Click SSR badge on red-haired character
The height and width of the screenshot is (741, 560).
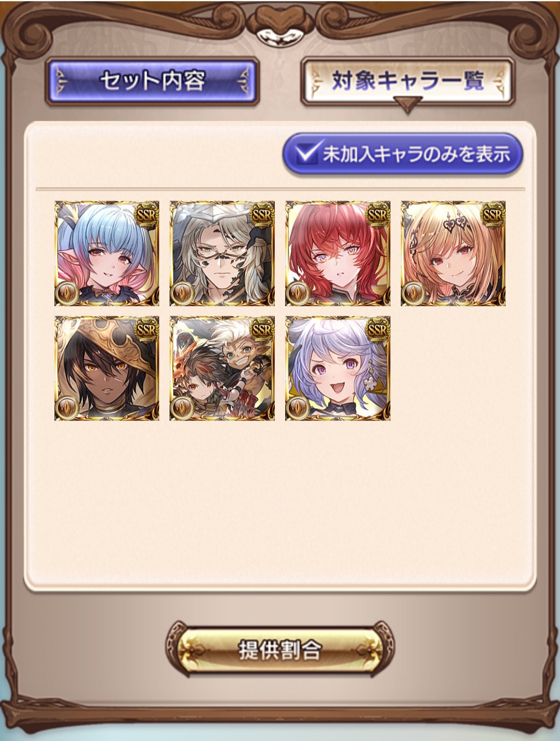point(377,215)
